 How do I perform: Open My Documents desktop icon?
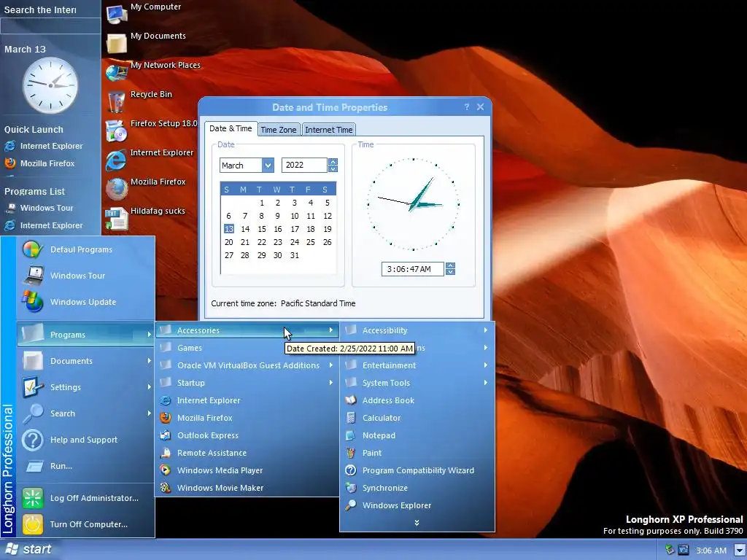point(117,43)
